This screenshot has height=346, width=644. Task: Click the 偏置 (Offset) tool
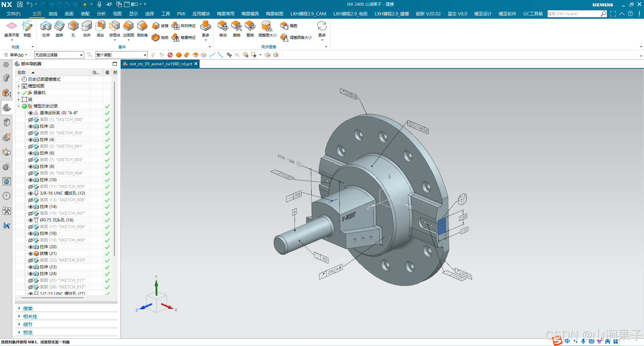(289, 26)
